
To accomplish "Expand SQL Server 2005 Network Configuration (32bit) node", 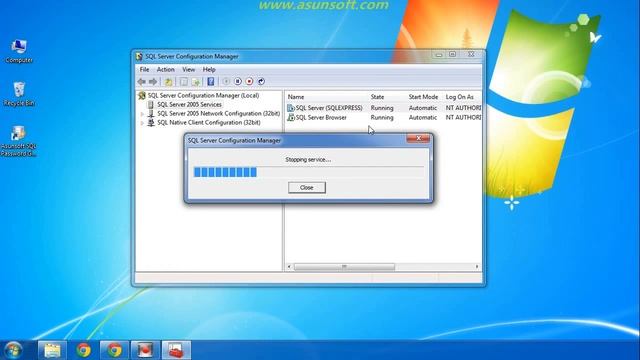I will [x=142, y=114].
